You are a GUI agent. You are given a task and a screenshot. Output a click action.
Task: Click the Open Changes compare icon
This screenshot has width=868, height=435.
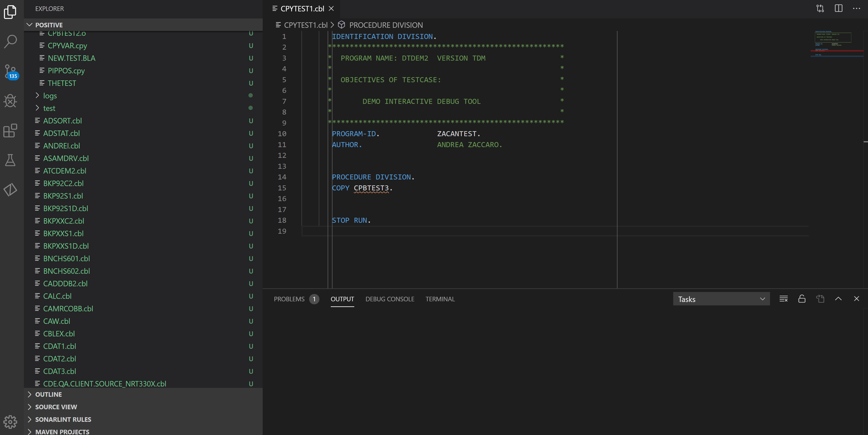pyautogui.click(x=820, y=8)
